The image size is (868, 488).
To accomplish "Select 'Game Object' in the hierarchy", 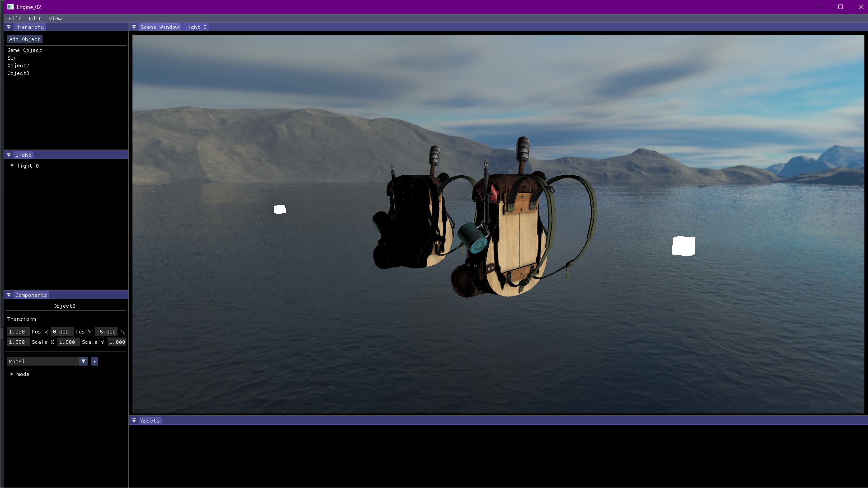I will point(25,50).
